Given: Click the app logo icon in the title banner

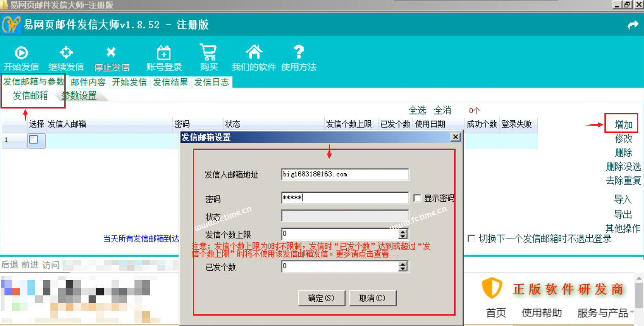Looking at the screenshot, I should point(11,24).
